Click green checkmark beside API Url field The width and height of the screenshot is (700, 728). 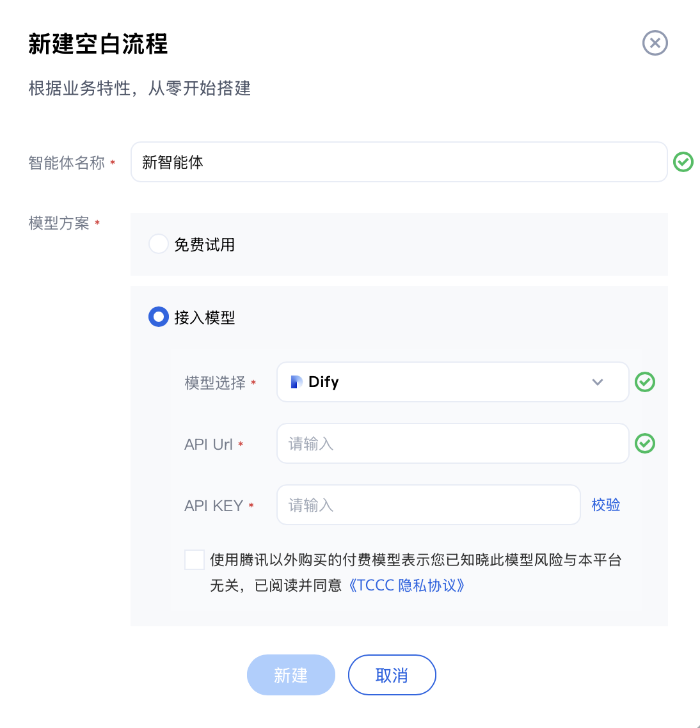(645, 443)
